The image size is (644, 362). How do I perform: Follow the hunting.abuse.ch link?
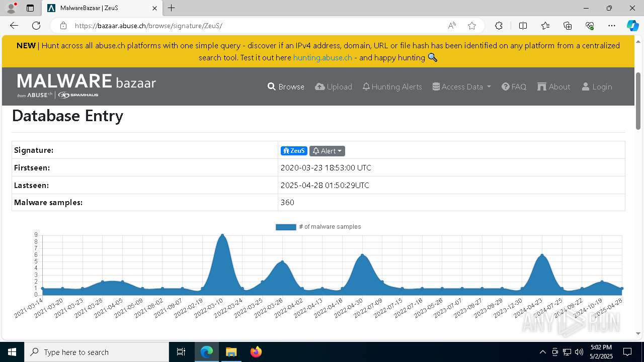tap(323, 57)
